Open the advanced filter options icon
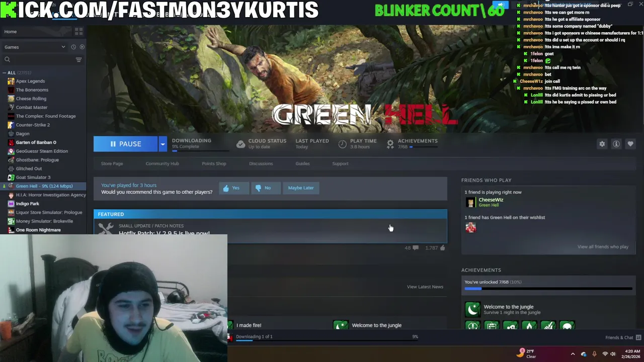This screenshot has width=644, height=362. tap(78, 59)
